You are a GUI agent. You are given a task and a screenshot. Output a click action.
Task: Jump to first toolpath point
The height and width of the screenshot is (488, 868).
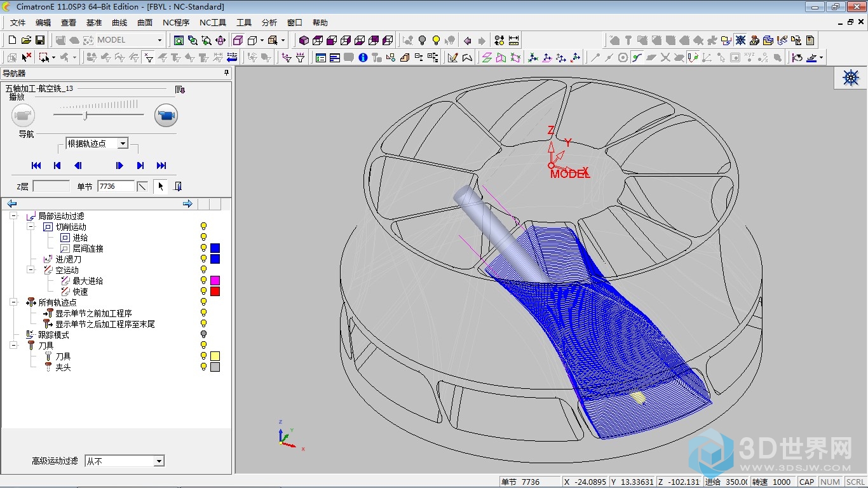click(x=36, y=165)
